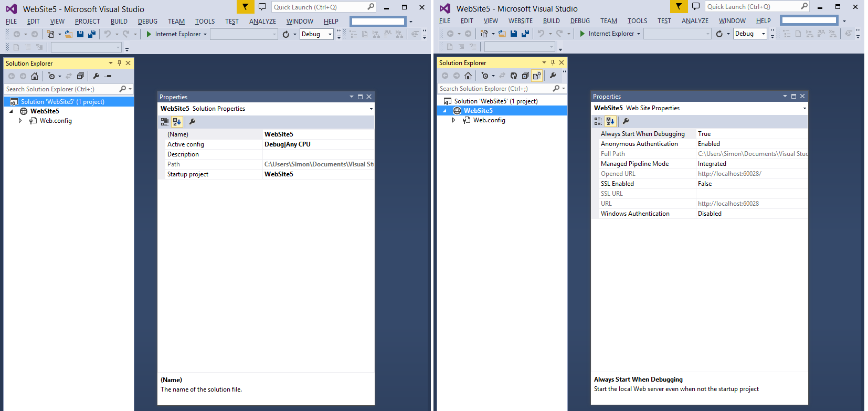
Task: Click Home icon in right Solution Explorer
Action: tap(468, 76)
